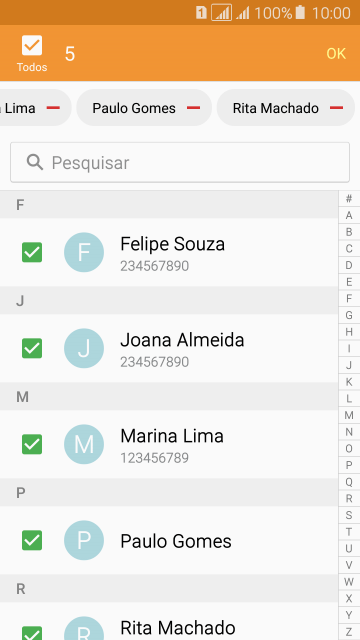Remove Paulo Gomes chip with red minus
The height and width of the screenshot is (640, 360).
click(x=193, y=108)
